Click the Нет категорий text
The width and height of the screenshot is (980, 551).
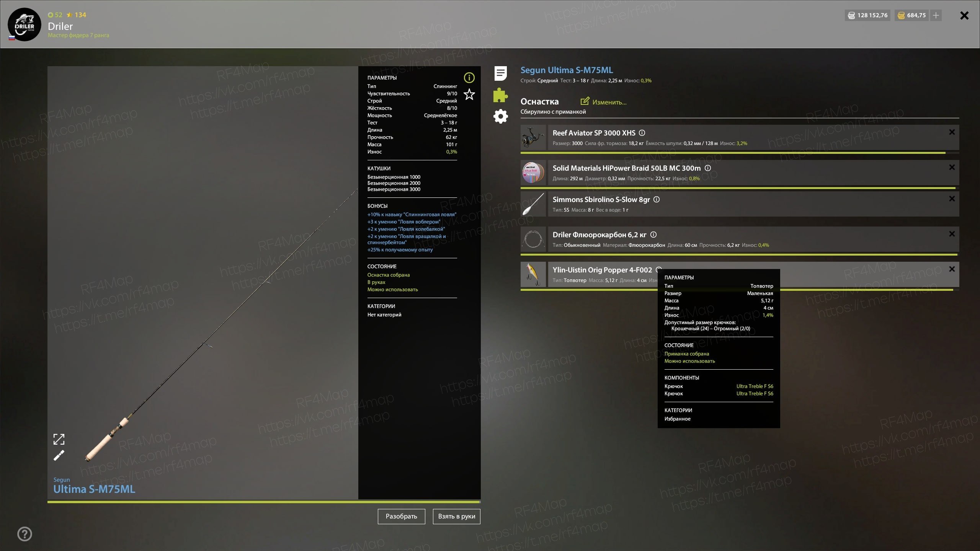click(x=384, y=315)
